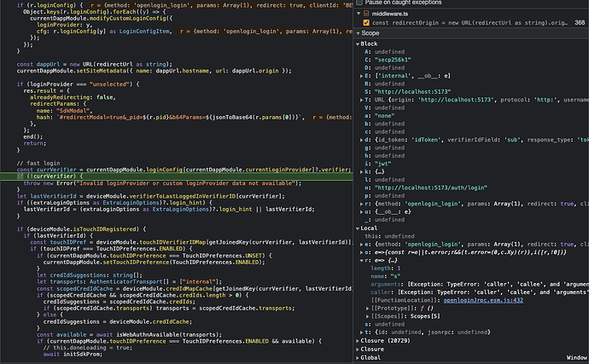
Task: Select the caller: [Exception: TypeError] row
Action: [480, 292]
